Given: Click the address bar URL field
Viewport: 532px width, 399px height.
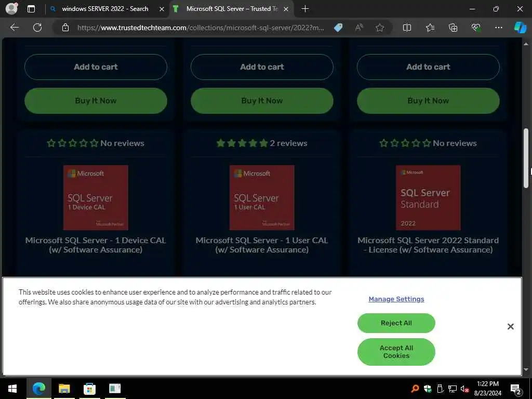Looking at the screenshot, I should click(200, 28).
